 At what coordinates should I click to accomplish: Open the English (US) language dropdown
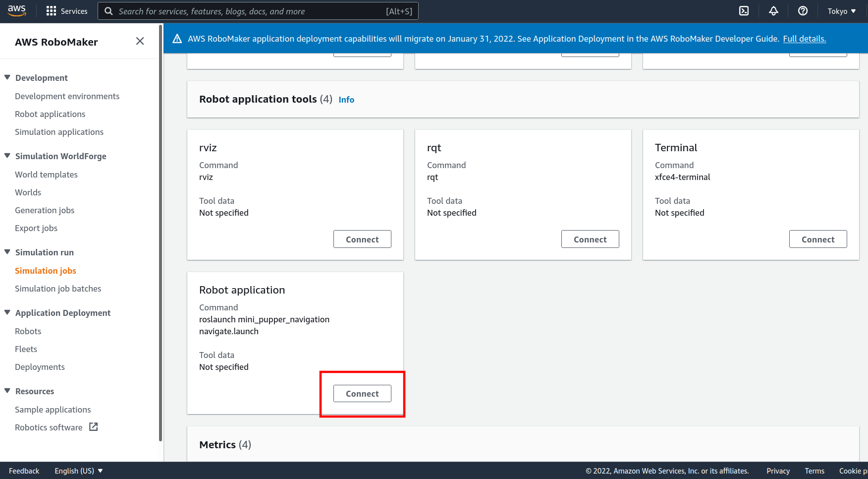[78, 471]
